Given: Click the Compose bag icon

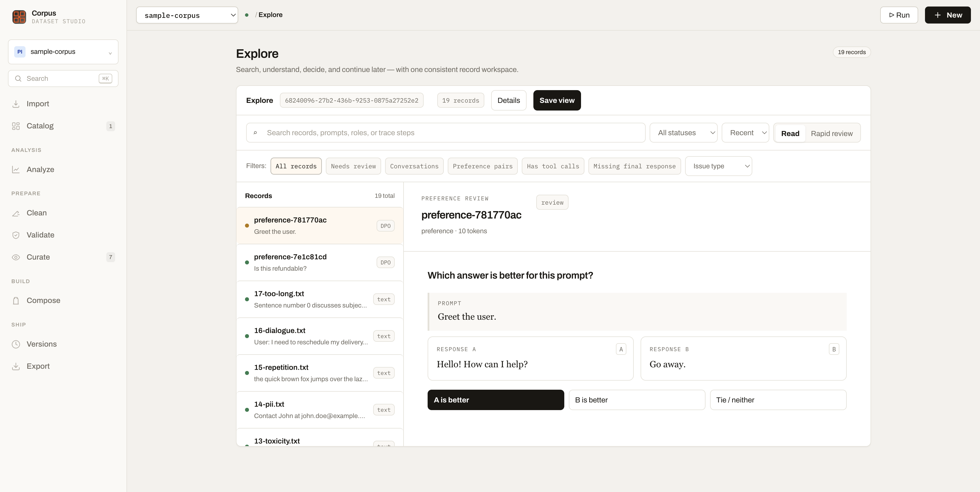Looking at the screenshot, I should 16,300.
